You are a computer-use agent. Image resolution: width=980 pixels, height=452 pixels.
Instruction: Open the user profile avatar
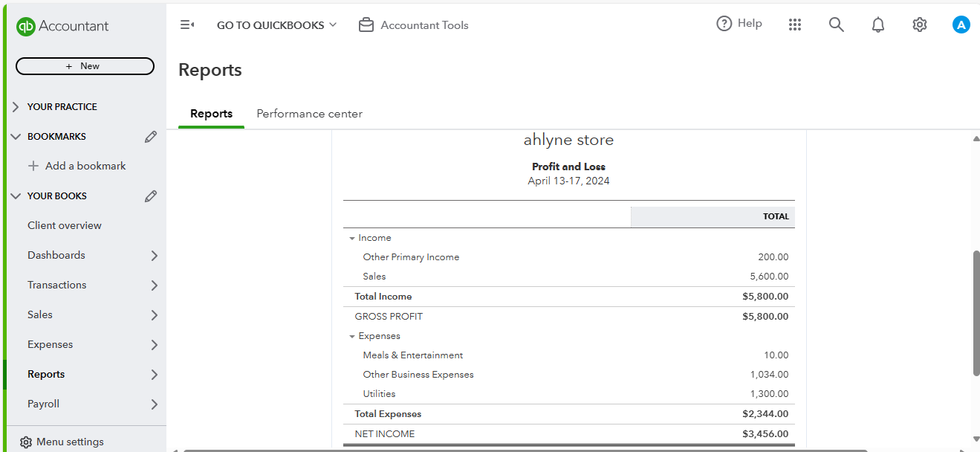[x=961, y=25]
